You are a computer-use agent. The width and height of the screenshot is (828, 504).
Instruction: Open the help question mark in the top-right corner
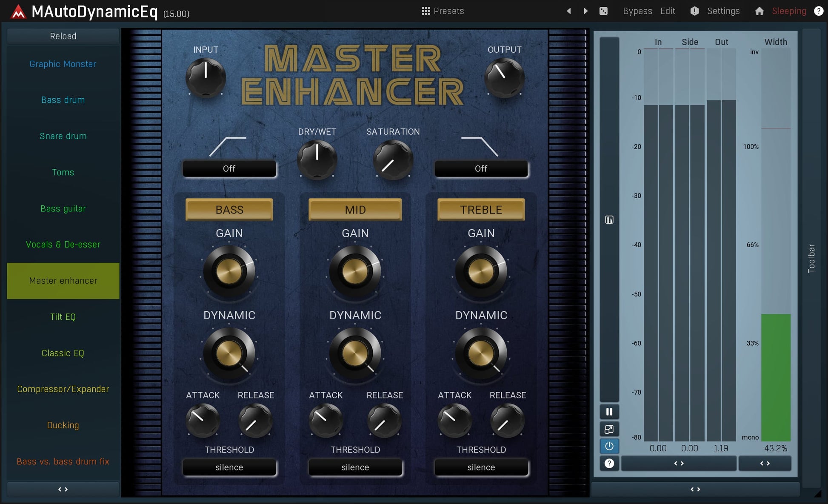(x=818, y=11)
